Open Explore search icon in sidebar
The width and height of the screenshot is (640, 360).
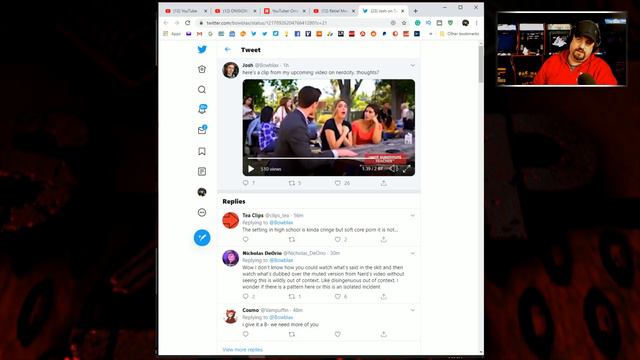click(x=202, y=90)
